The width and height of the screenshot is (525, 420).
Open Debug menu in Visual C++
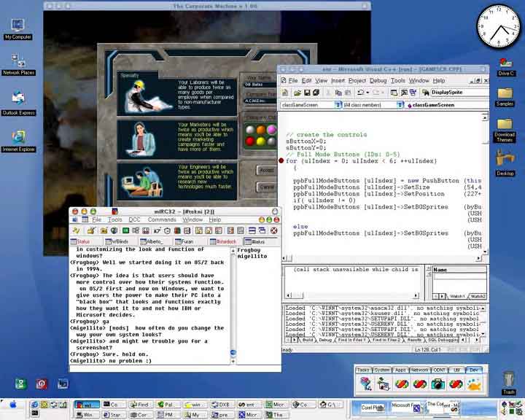[x=378, y=80]
